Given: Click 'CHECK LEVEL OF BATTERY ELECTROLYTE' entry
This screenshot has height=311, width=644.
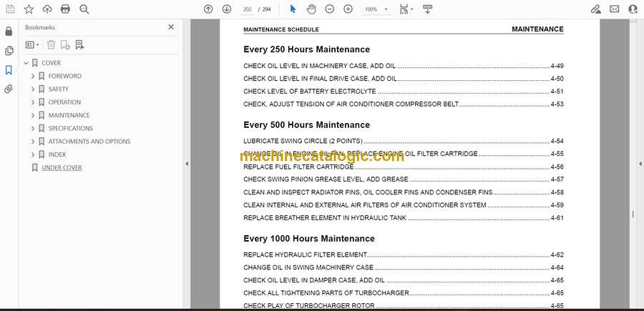Looking at the screenshot, I should [x=310, y=92].
